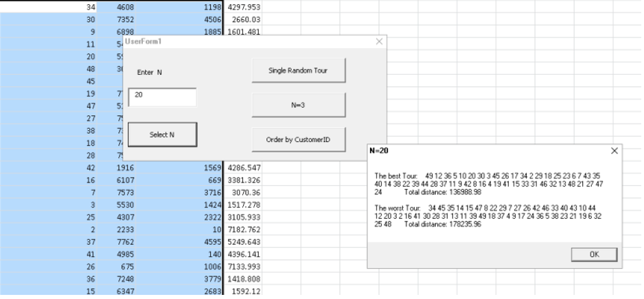Image resolution: width=644 pixels, height=299 pixels.
Task: Select the cell containing 3070.36
Action: [x=243, y=192]
